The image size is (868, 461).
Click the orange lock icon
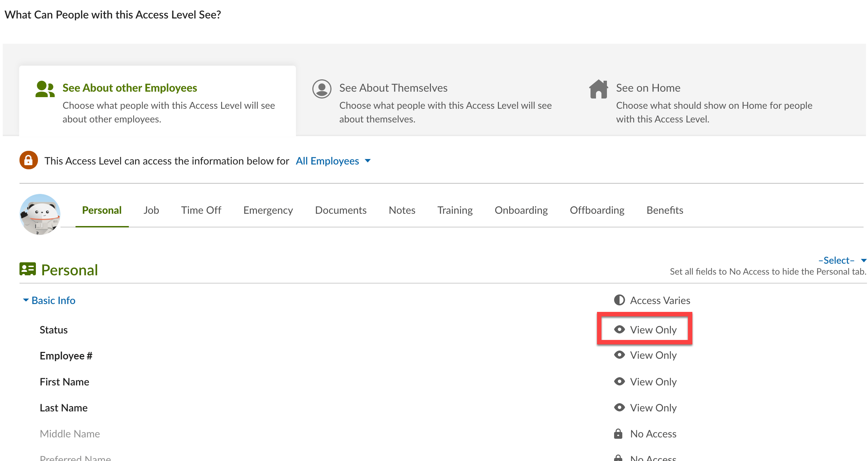click(x=29, y=160)
